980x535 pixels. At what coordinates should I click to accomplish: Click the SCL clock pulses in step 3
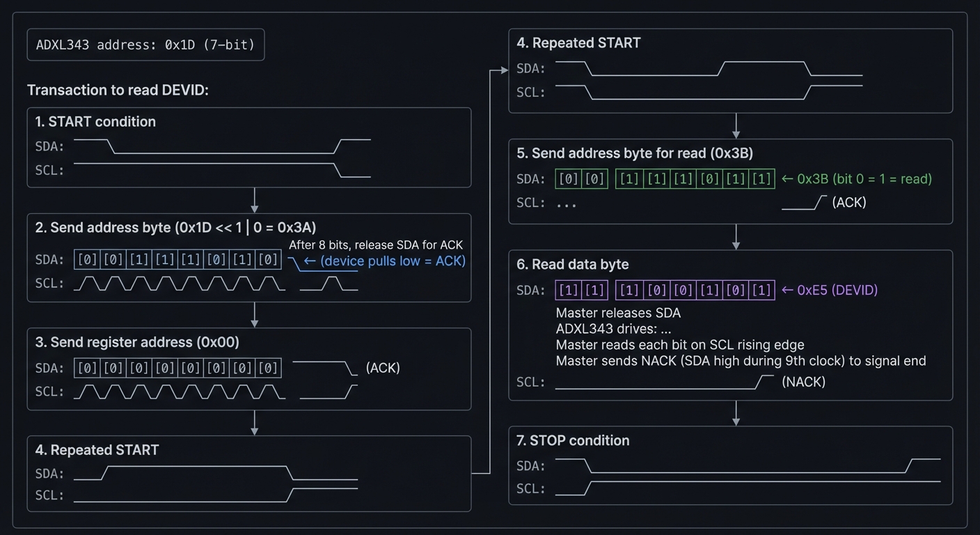pyautogui.click(x=180, y=391)
